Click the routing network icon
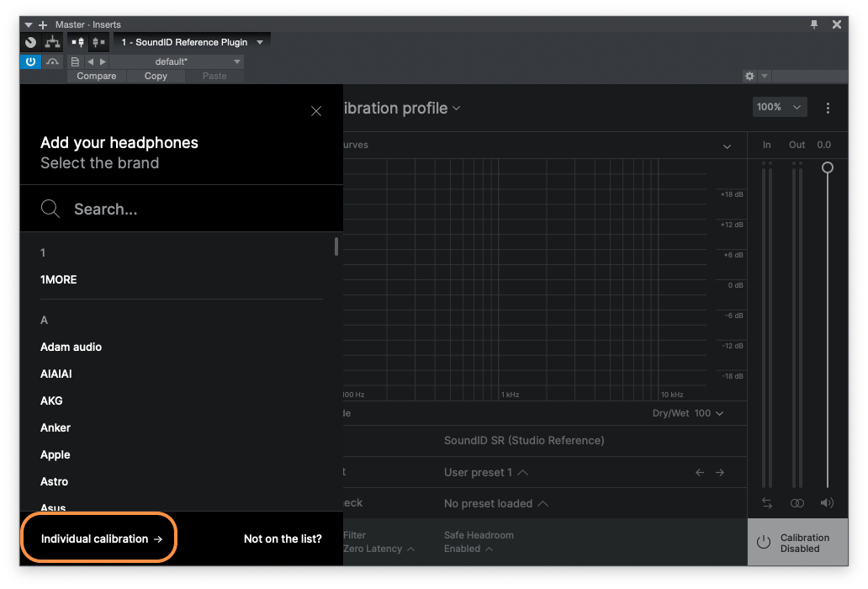868x589 pixels. tap(53, 42)
